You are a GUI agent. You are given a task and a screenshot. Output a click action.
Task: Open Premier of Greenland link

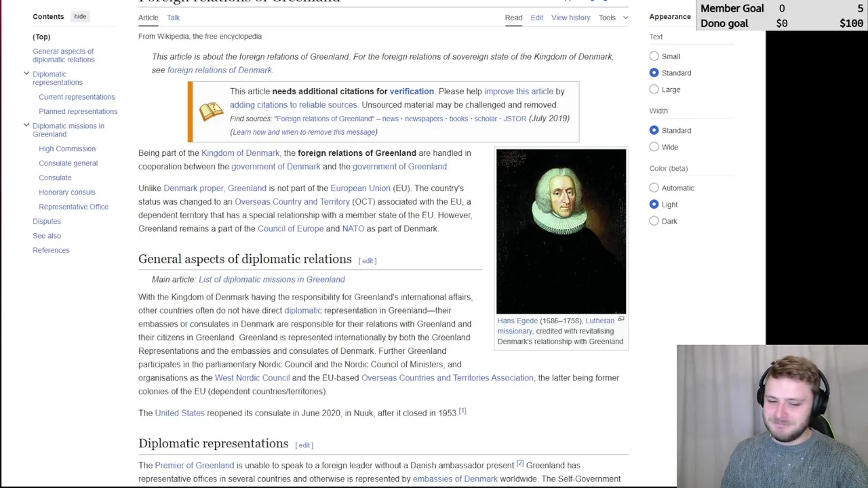[x=194, y=466]
